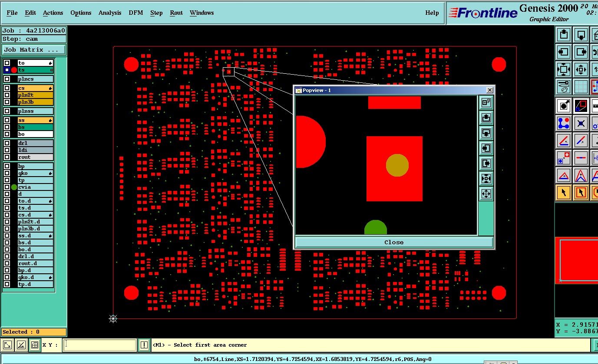This screenshot has width=598, height=364.
Task: Click the Popview pan down icon
Action: point(486,133)
